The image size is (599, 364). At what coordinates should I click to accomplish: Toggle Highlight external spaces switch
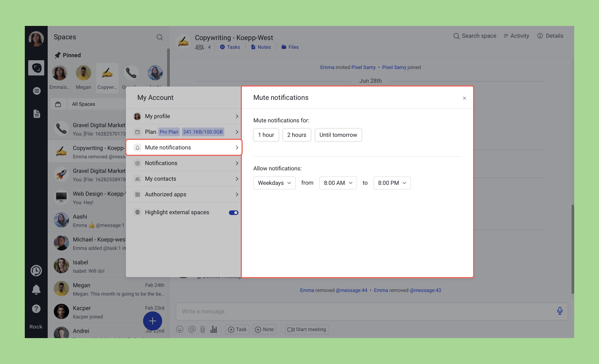pyautogui.click(x=233, y=213)
